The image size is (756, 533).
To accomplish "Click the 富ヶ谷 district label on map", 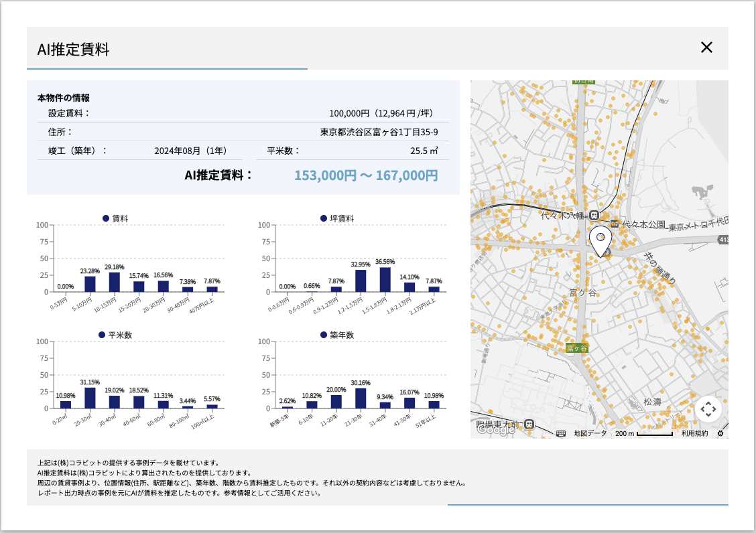I will point(583,293).
